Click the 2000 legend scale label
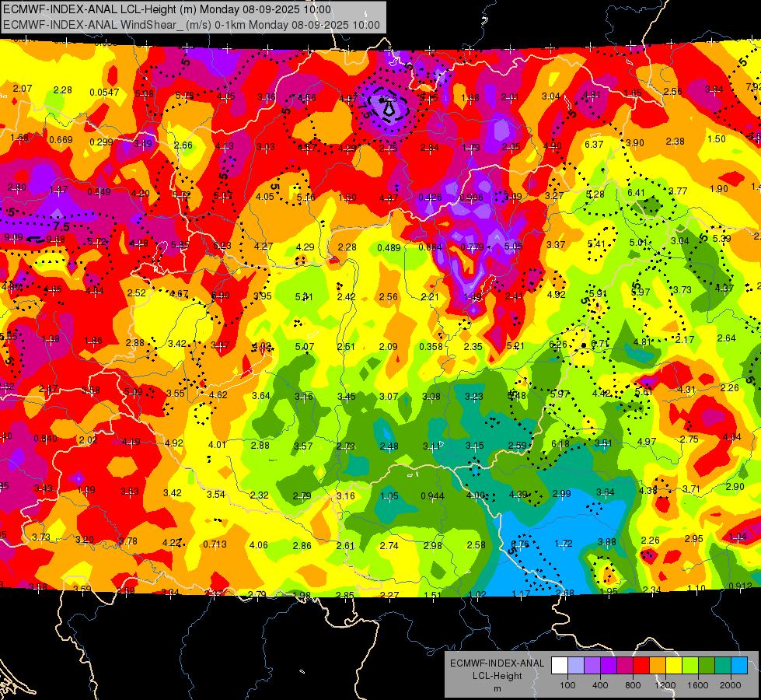761x700 pixels. click(x=731, y=685)
